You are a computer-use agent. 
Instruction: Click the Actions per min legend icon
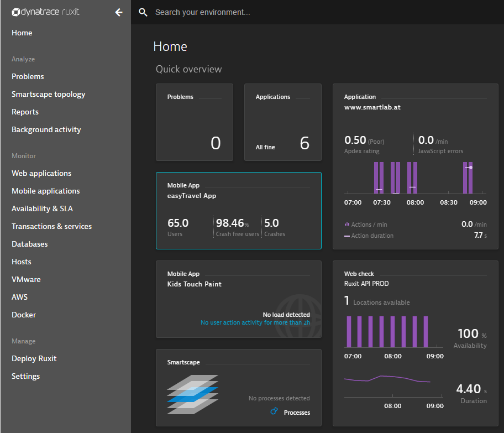pyautogui.click(x=347, y=224)
